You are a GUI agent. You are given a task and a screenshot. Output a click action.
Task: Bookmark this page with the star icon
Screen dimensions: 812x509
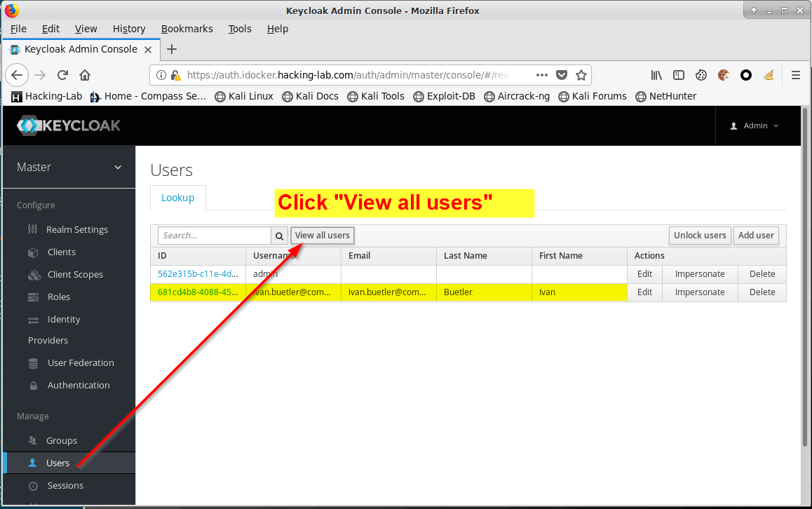[581, 75]
